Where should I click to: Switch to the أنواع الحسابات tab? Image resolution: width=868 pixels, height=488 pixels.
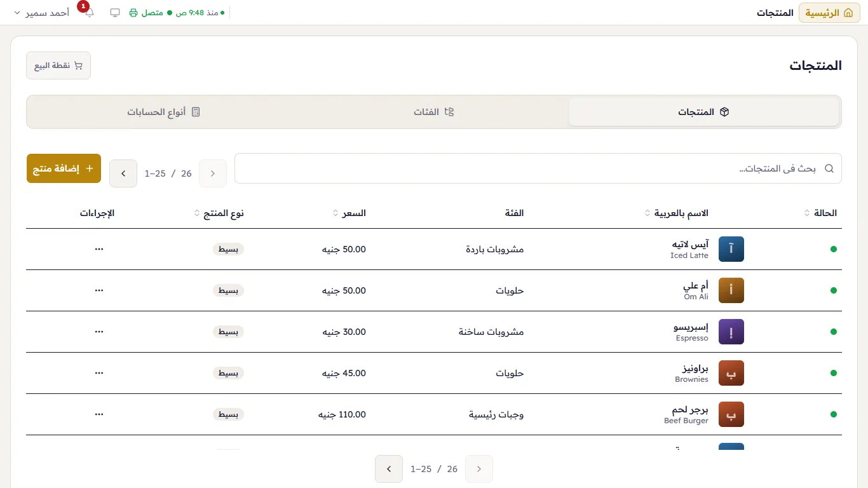pos(164,112)
